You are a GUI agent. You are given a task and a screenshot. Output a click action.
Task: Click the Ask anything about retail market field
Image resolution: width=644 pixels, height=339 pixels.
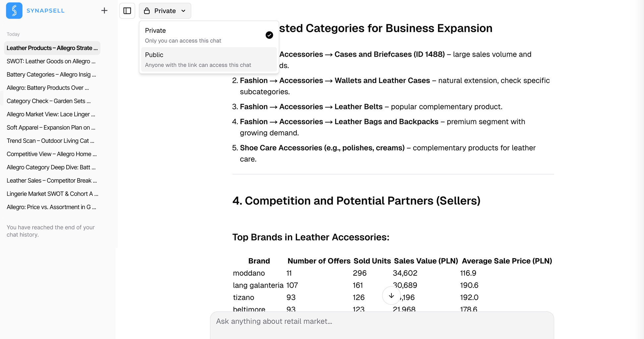[381, 321]
